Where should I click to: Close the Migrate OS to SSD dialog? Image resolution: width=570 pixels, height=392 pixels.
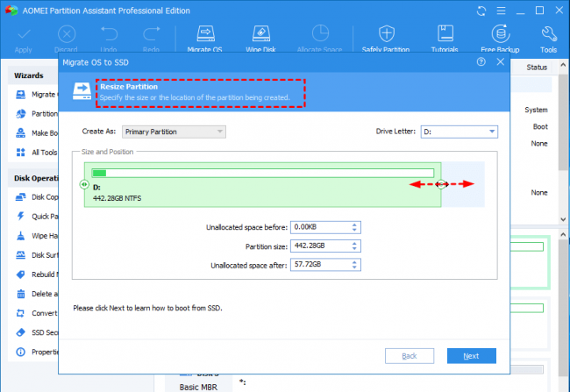tap(501, 61)
